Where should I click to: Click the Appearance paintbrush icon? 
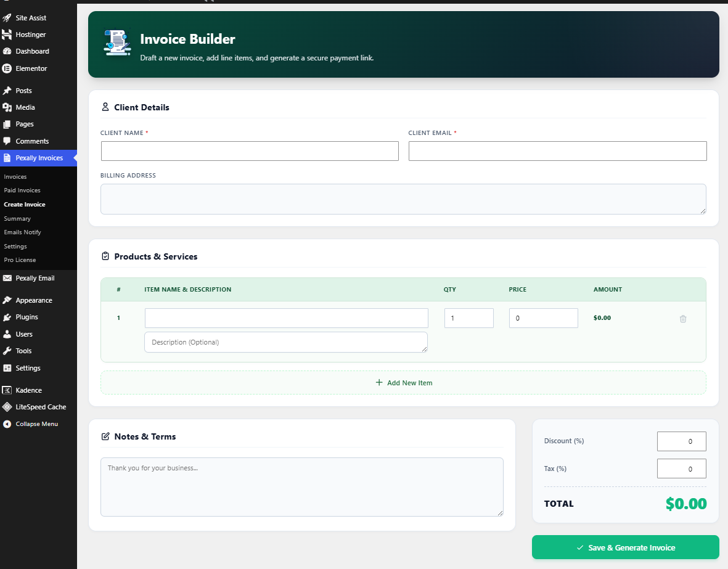click(7, 300)
